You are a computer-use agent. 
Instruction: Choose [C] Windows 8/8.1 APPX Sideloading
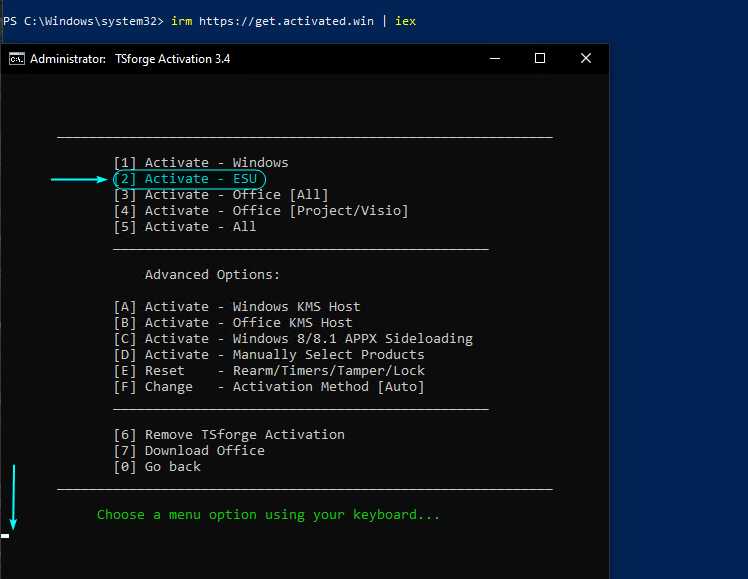point(293,339)
